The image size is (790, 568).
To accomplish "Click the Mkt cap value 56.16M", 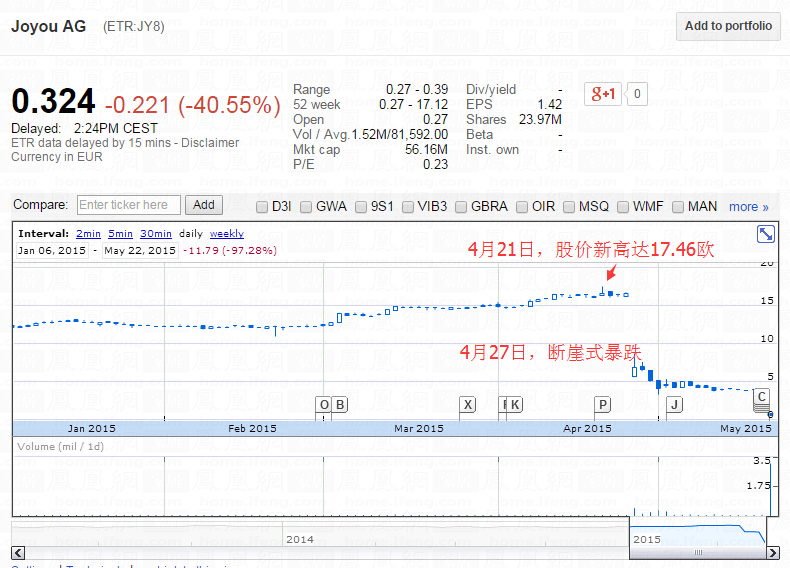I will click(x=426, y=150).
